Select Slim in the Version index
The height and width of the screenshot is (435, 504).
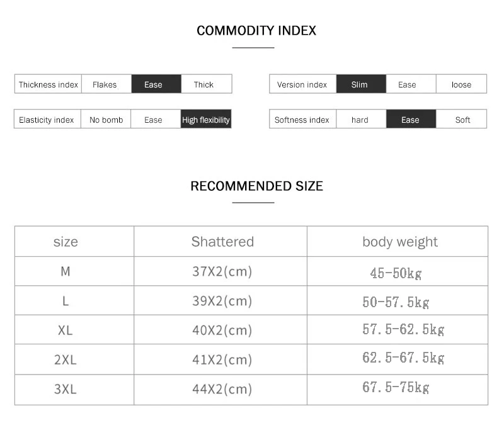359,84
